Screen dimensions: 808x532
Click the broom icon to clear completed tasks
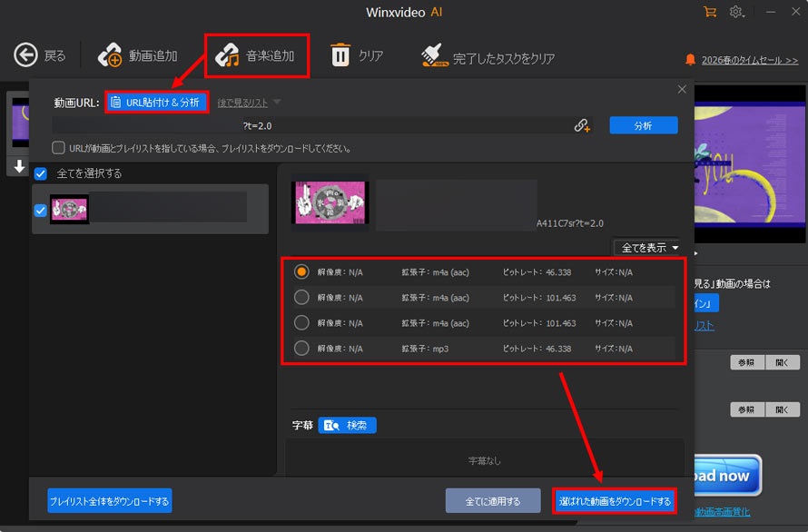(435, 56)
